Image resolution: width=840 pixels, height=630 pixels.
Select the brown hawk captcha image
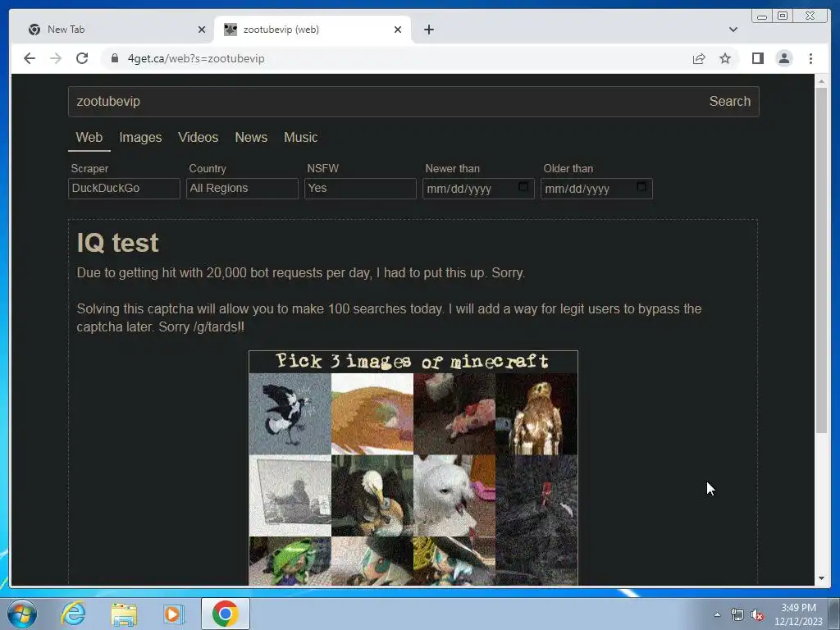coord(536,413)
